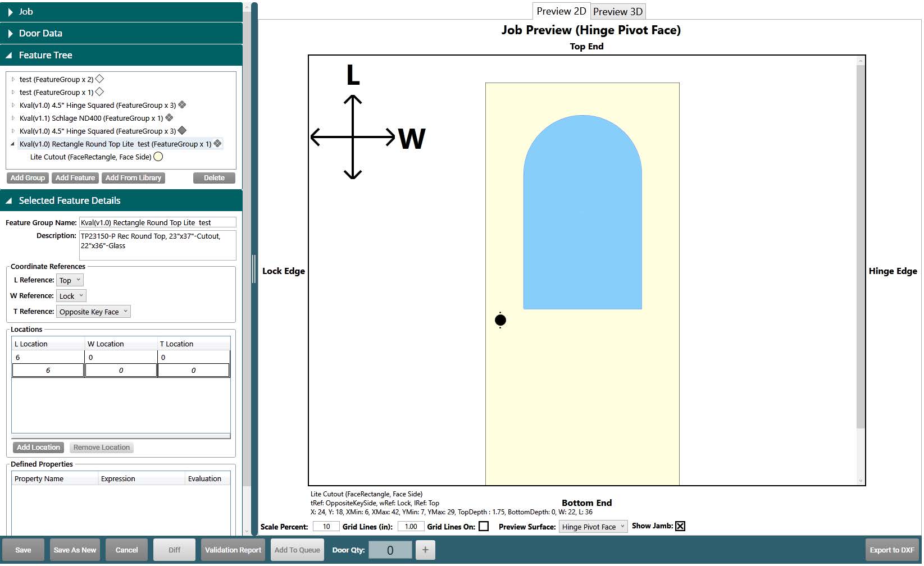
Task: Click the Grid Lines inches input field
Action: click(411, 527)
